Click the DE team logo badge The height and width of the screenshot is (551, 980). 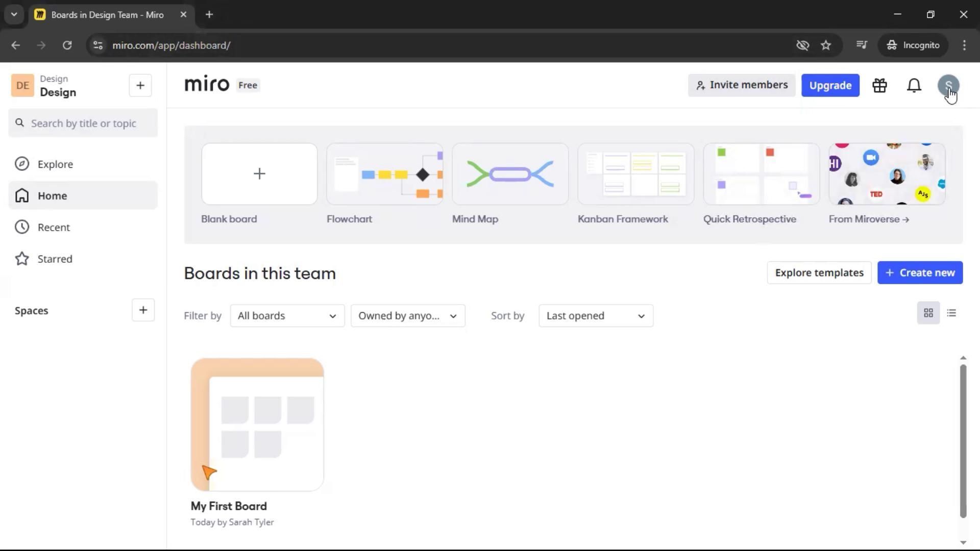pyautogui.click(x=22, y=85)
